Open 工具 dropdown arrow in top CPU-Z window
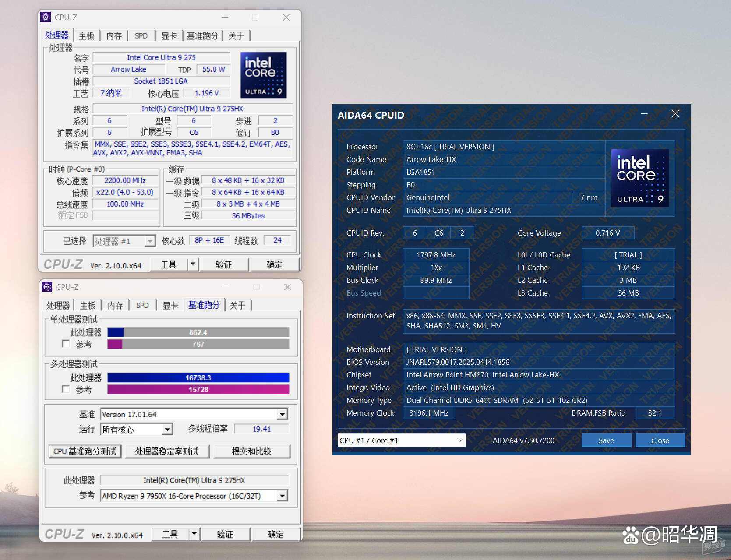 tap(193, 264)
